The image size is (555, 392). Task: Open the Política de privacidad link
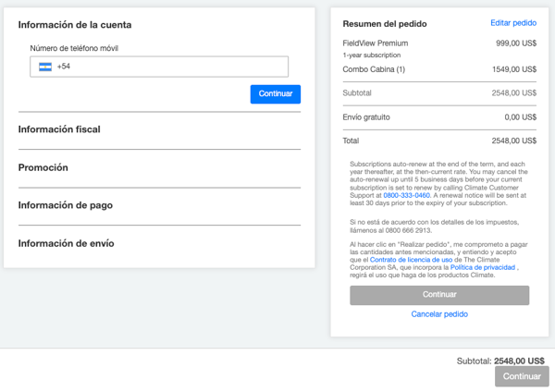tap(483, 267)
